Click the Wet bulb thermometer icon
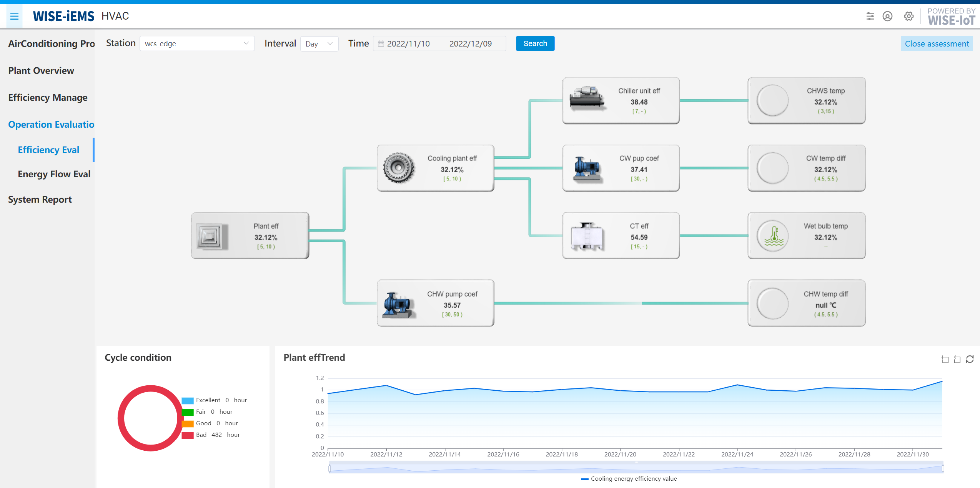980x488 pixels. coord(772,236)
